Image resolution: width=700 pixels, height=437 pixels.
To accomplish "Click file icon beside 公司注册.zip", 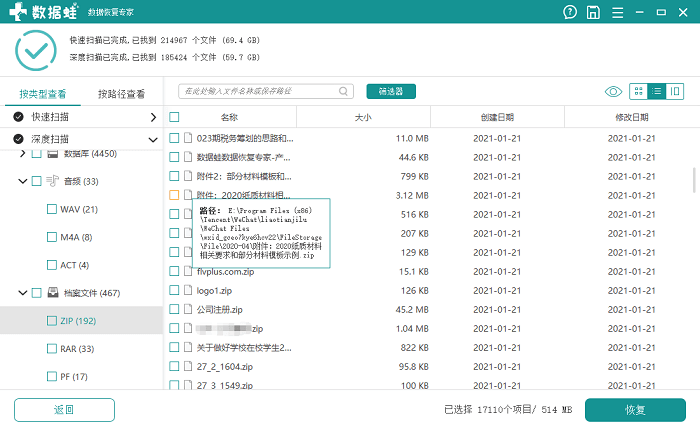I will point(188,309).
